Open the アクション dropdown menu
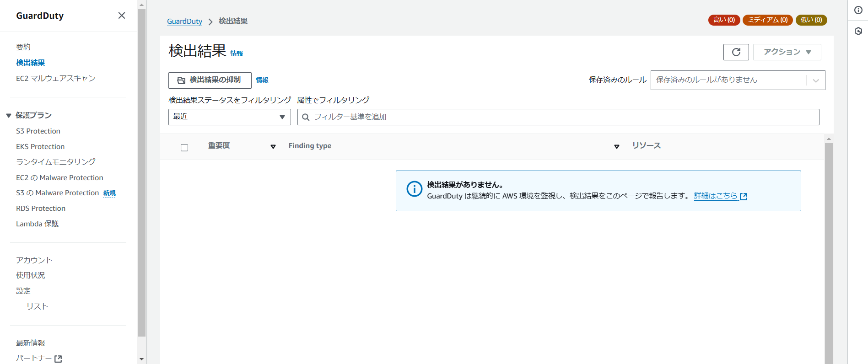This screenshot has width=868, height=364. (x=787, y=52)
